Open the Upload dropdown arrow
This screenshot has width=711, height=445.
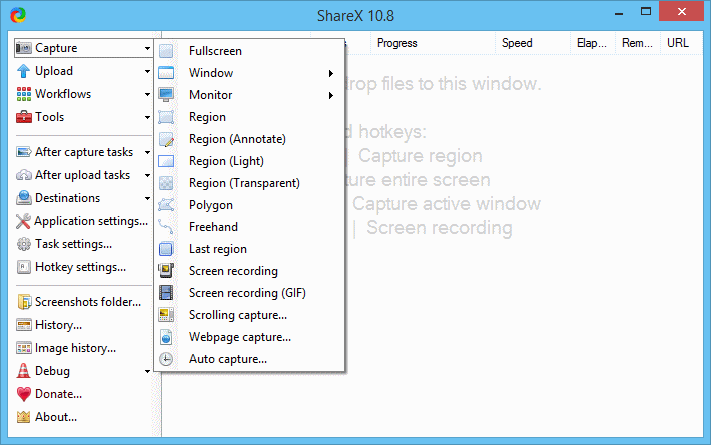[x=147, y=71]
